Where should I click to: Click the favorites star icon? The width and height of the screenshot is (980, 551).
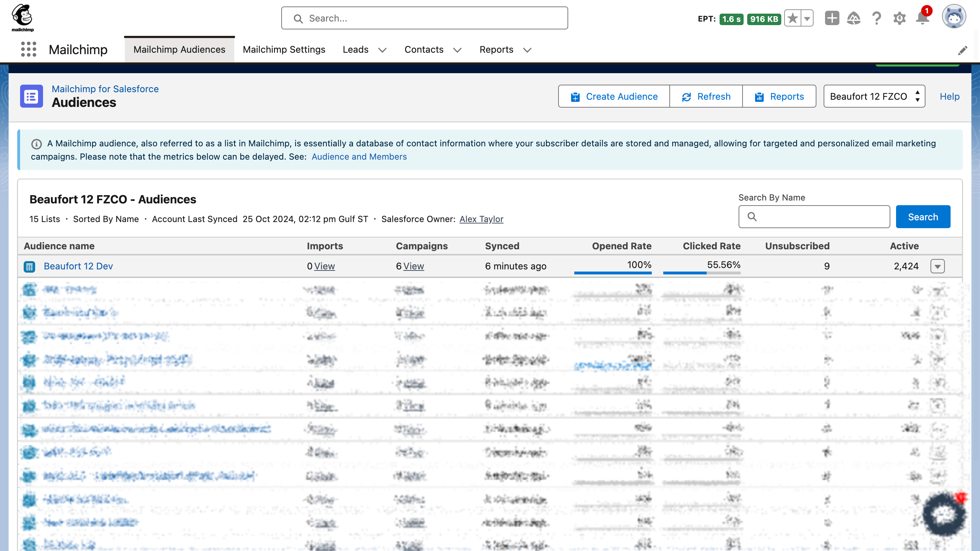(x=793, y=18)
